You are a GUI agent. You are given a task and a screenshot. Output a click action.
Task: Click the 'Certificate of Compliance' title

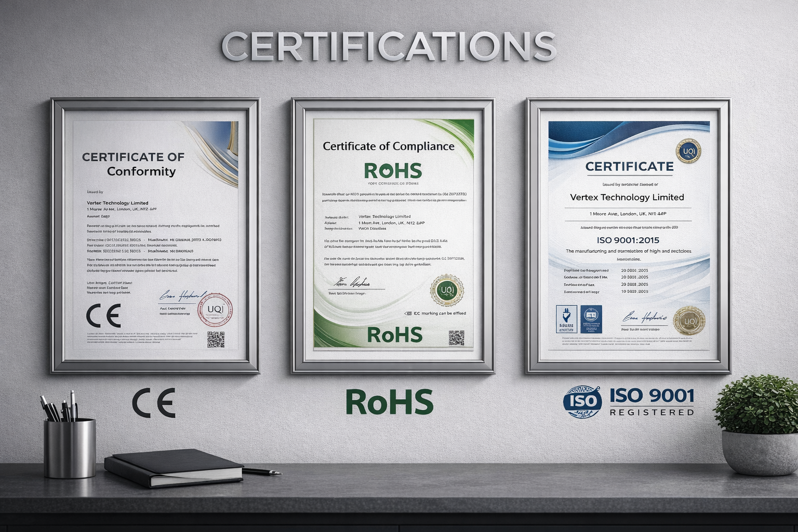(389, 147)
